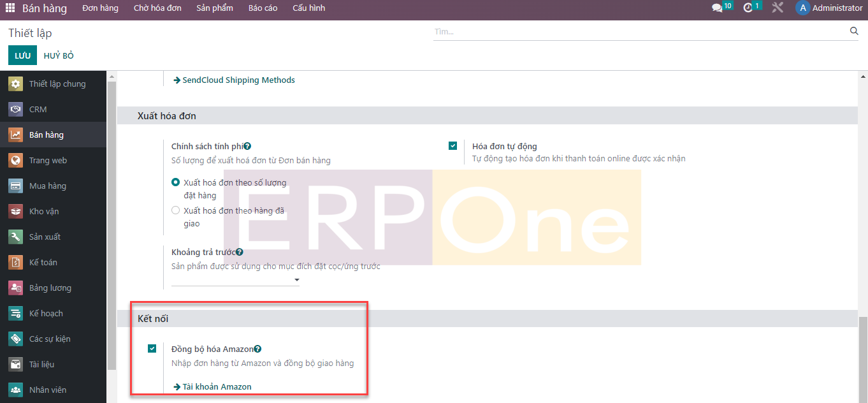This screenshot has height=403, width=868.
Task: Open the Cấu hình menu
Action: [308, 8]
